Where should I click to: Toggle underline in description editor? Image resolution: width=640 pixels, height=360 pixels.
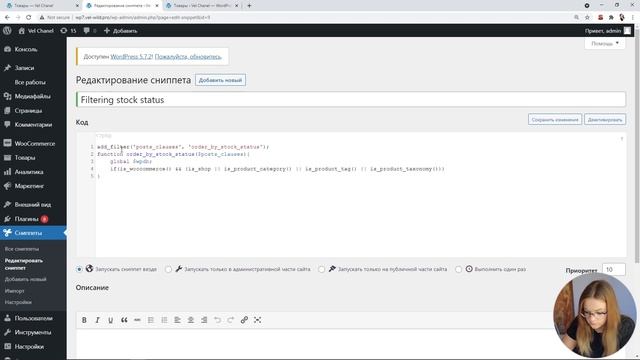[x=111, y=320]
